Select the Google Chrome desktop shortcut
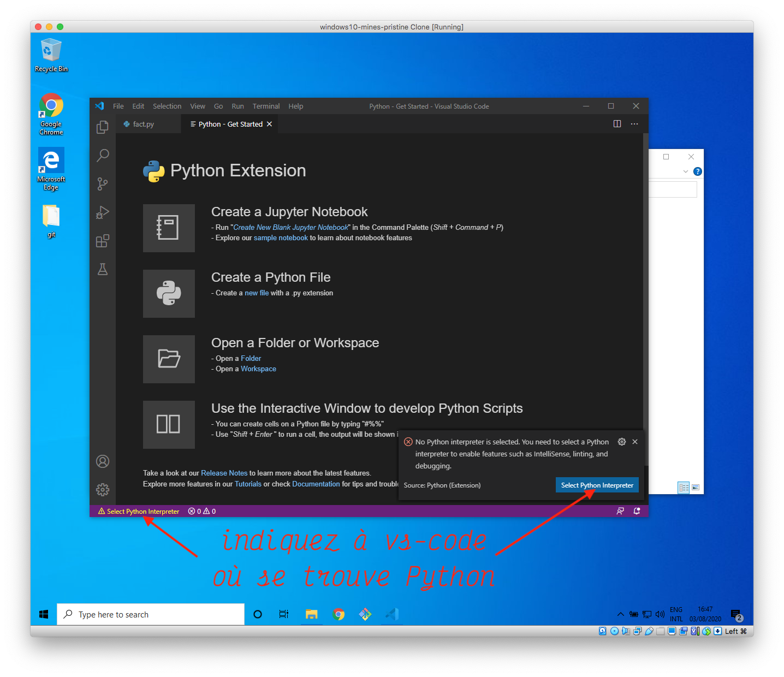This screenshot has height=677, width=784. click(x=51, y=114)
